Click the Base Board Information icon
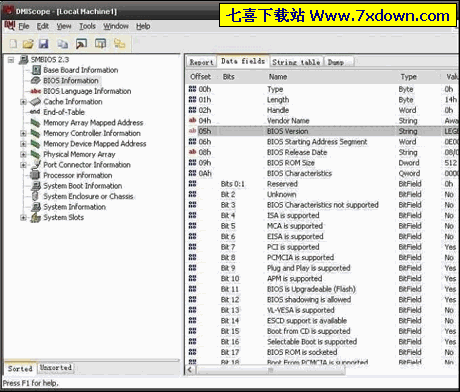The image size is (460, 392). [36, 70]
